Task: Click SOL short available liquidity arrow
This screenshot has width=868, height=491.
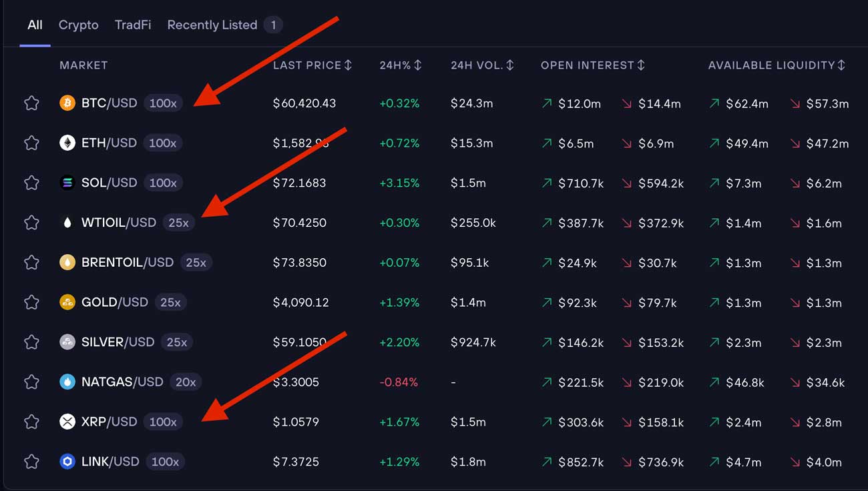Action: pos(795,183)
